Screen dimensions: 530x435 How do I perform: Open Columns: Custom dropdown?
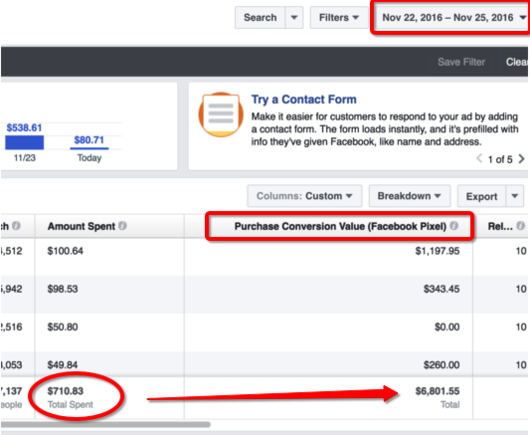[x=305, y=196]
